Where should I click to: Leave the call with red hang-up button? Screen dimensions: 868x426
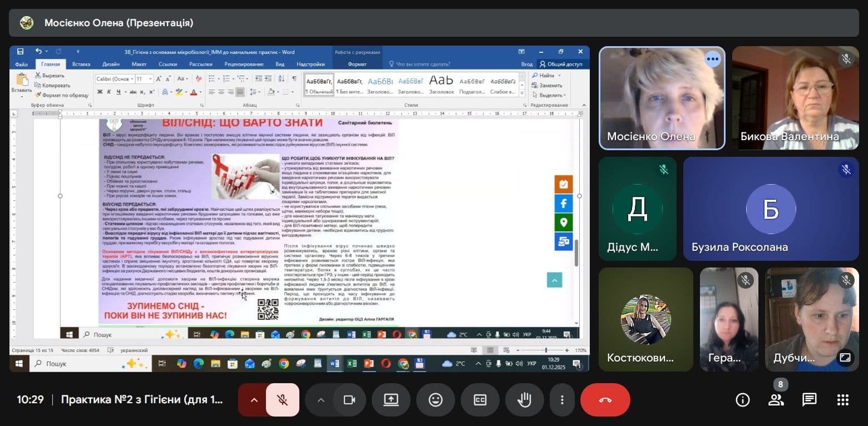(x=605, y=400)
